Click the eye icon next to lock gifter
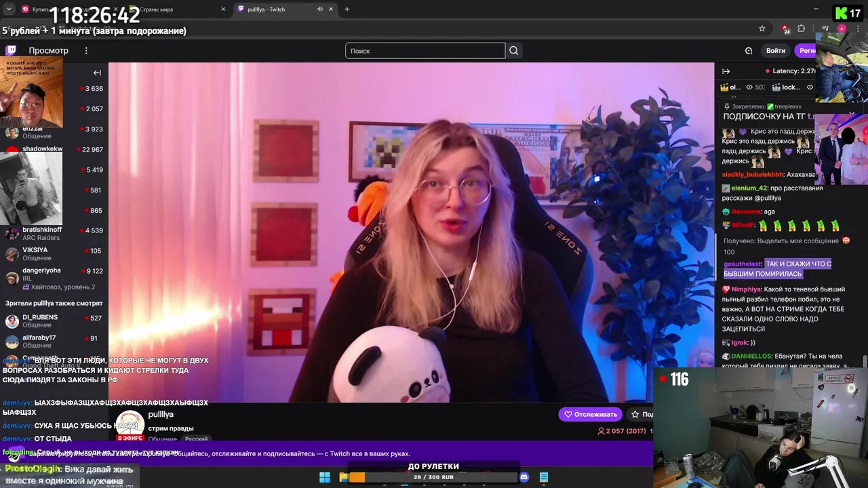The height and width of the screenshot is (488, 868). pos(810,87)
